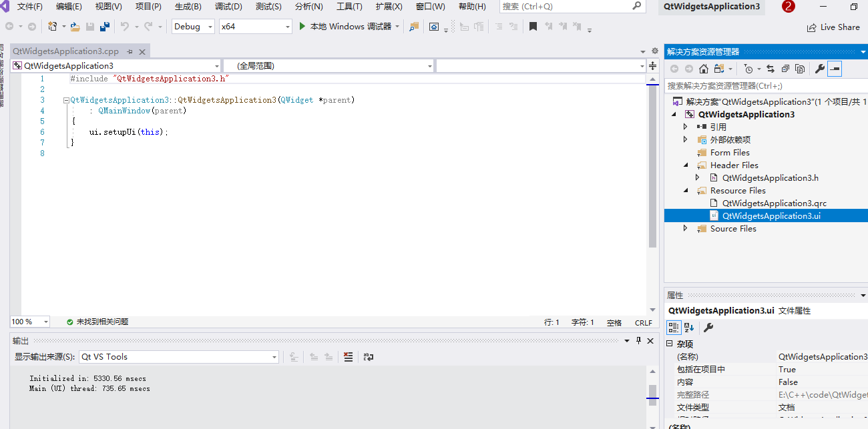868x429 pixels.
Task: Click the sync with active document icon
Action: 770,69
